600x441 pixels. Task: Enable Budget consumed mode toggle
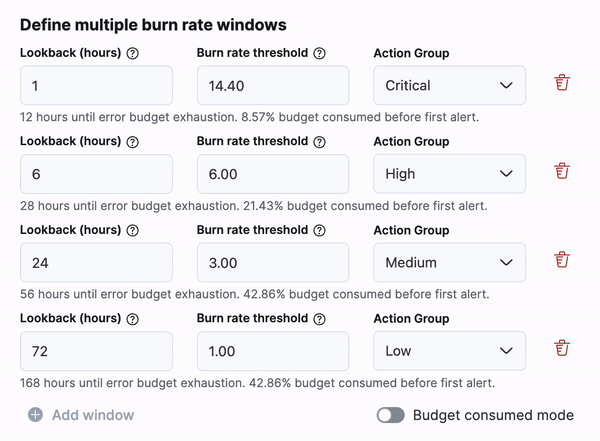click(x=391, y=415)
